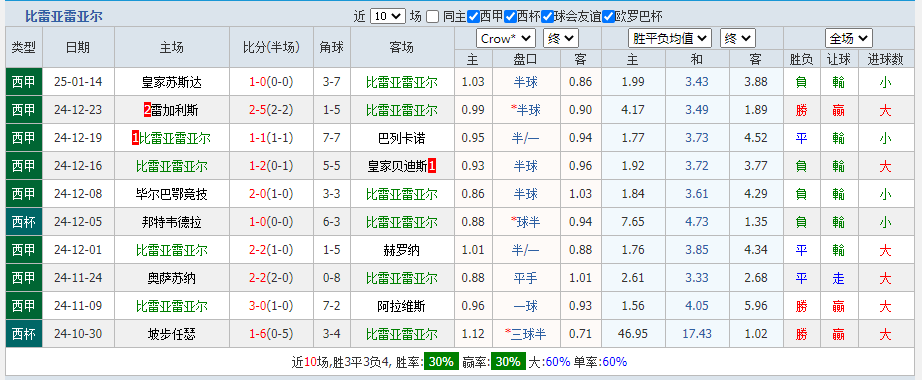
Task: Open 皇家贝迪斯 away team link
Action: (x=397, y=166)
